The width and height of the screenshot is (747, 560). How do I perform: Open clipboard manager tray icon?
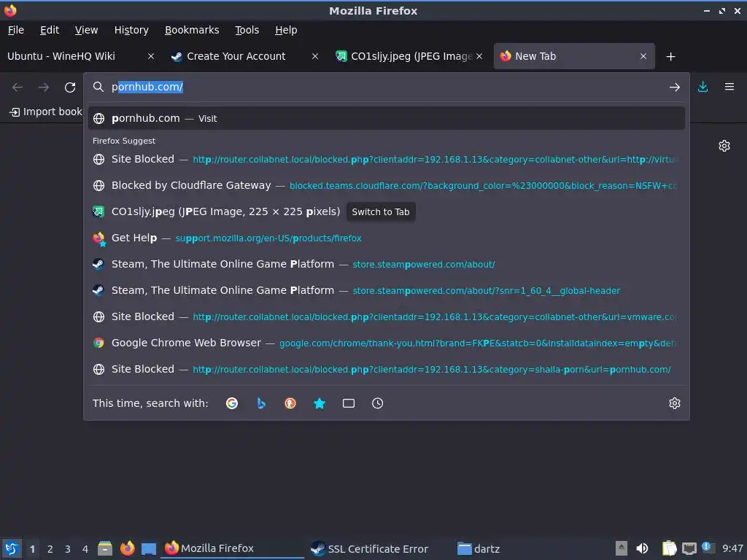pos(669,548)
